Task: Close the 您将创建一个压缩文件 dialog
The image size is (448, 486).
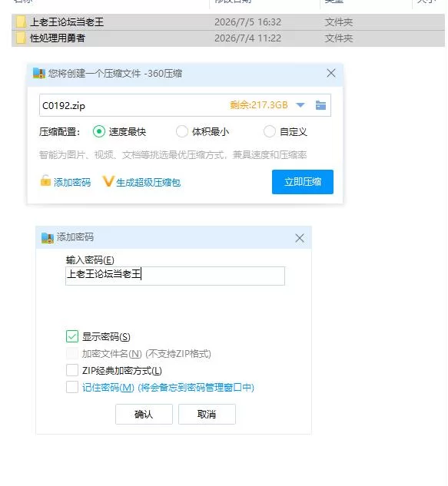Action: coord(331,74)
